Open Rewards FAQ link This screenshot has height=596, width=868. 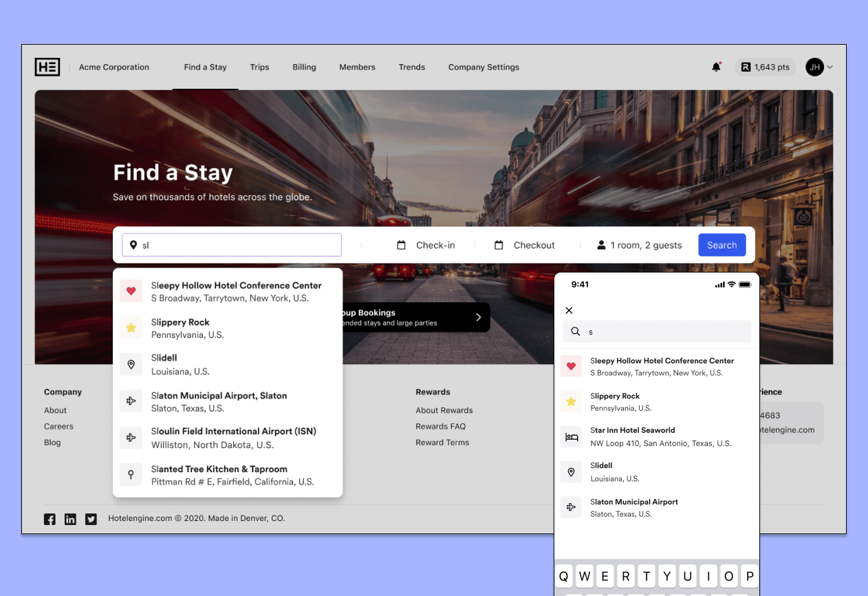441,427
